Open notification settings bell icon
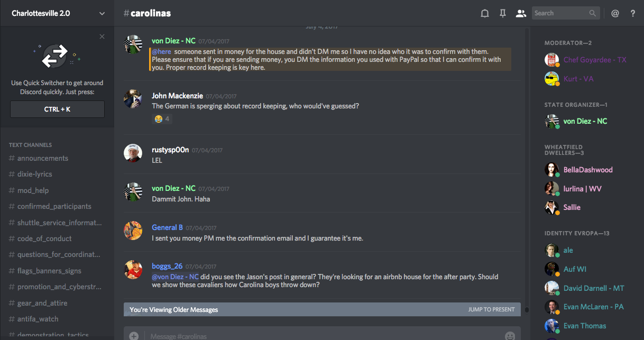644x340 pixels. (x=484, y=13)
